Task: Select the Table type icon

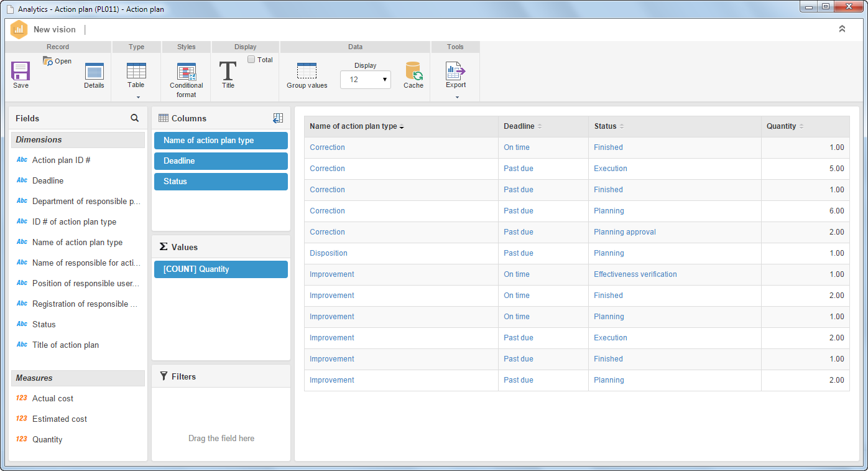Action: point(136,70)
